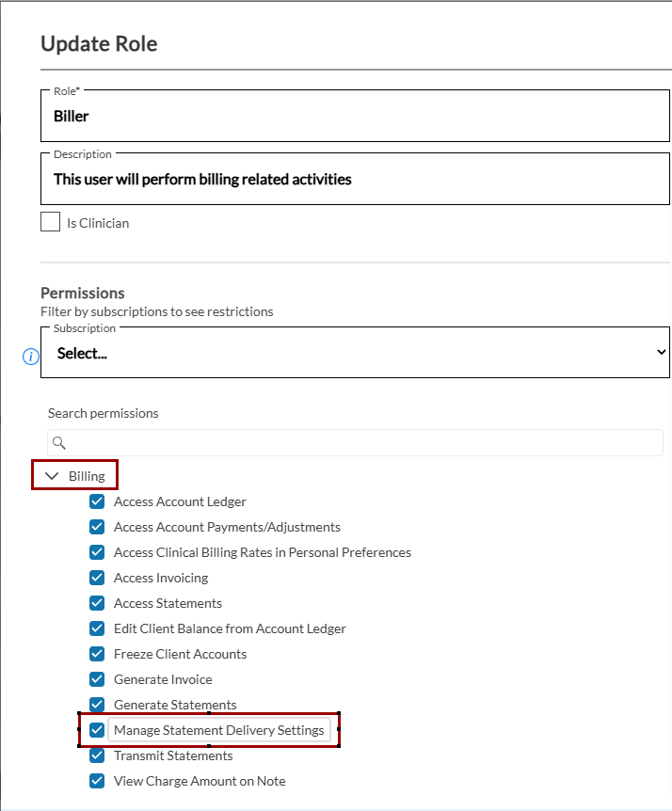The height and width of the screenshot is (811, 672).
Task: Click the Search permissions field
Action: coord(362,442)
